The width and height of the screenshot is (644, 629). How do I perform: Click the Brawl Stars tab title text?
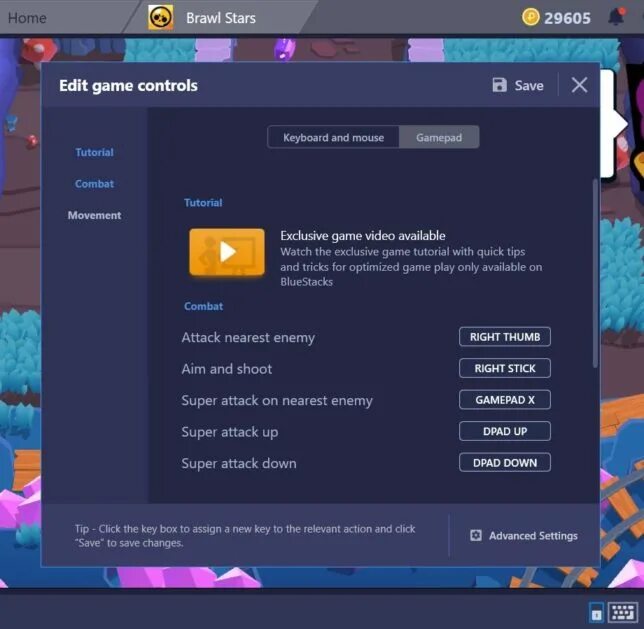click(x=221, y=18)
